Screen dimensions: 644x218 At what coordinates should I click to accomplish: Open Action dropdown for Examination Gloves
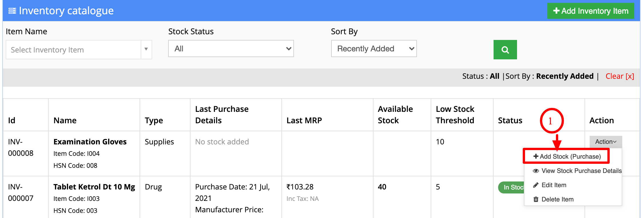[606, 142]
